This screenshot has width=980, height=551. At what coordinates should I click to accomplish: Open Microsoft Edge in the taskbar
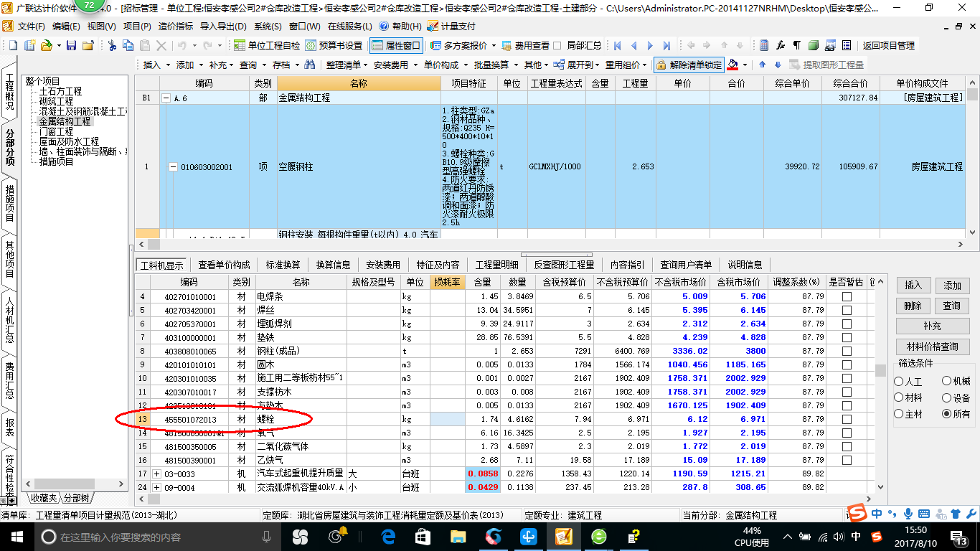388,536
